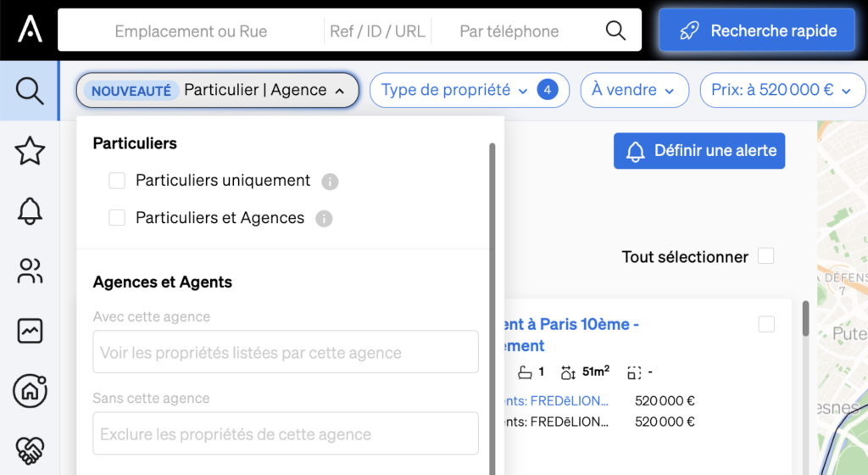Screen dimensions: 868x475
Task: Click the map panel on the right
Action: pos(843,298)
